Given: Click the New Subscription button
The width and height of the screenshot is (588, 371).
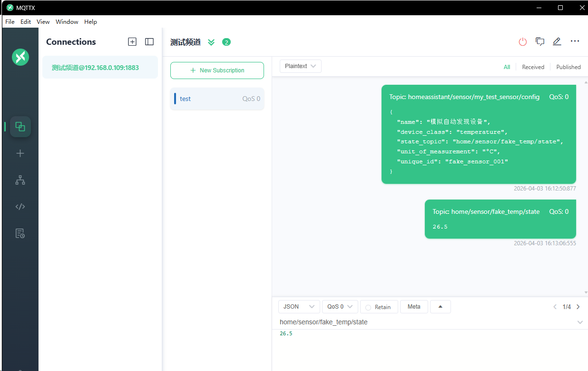Looking at the screenshot, I should click(x=217, y=70).
